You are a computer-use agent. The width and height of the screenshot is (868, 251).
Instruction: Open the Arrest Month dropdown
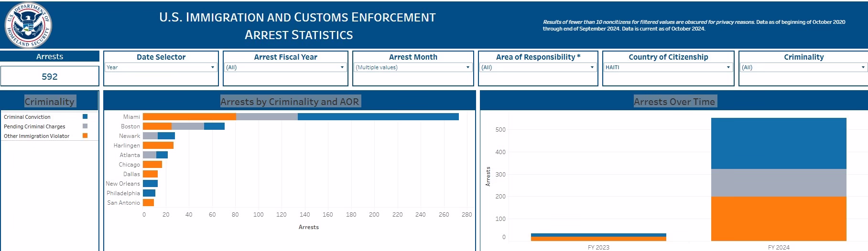pyautogui.click(x=413, y=67)
